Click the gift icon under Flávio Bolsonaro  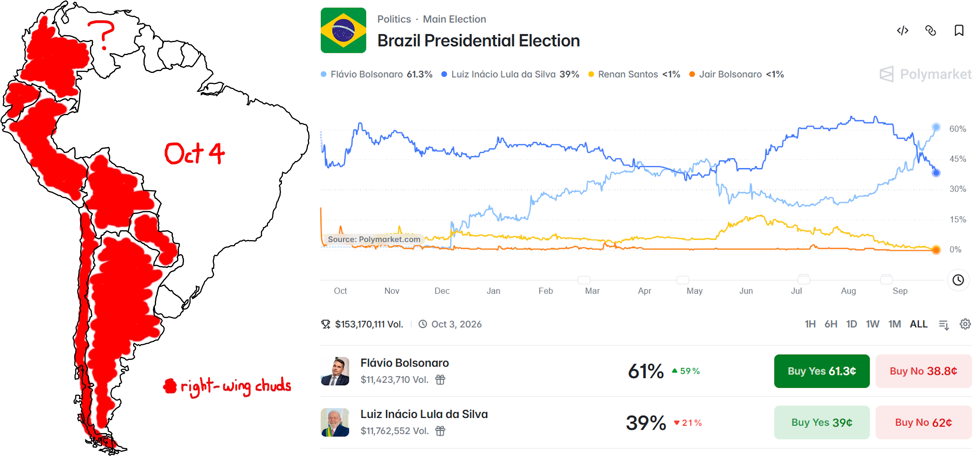click(440, 380)
